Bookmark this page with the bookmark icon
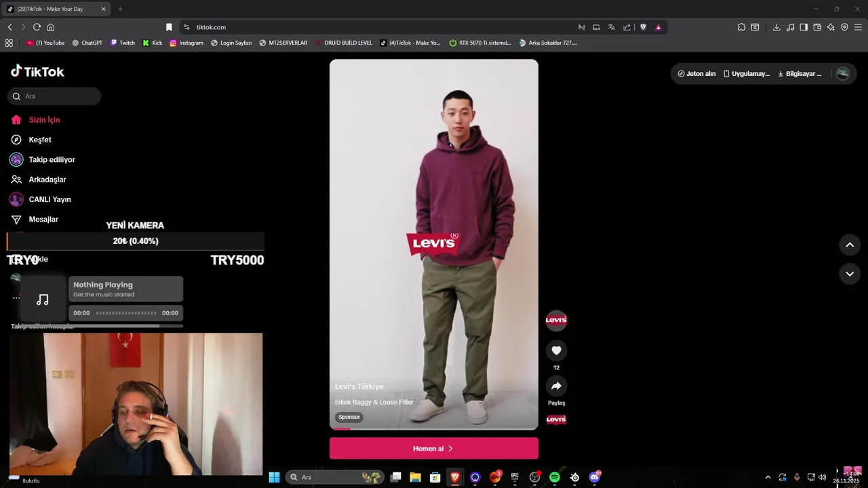Screen dimensions: 868x488 (169, 27)
